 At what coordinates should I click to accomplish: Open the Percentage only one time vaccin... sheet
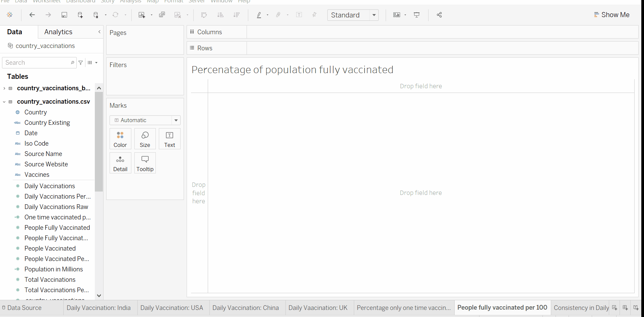[404, 308]
